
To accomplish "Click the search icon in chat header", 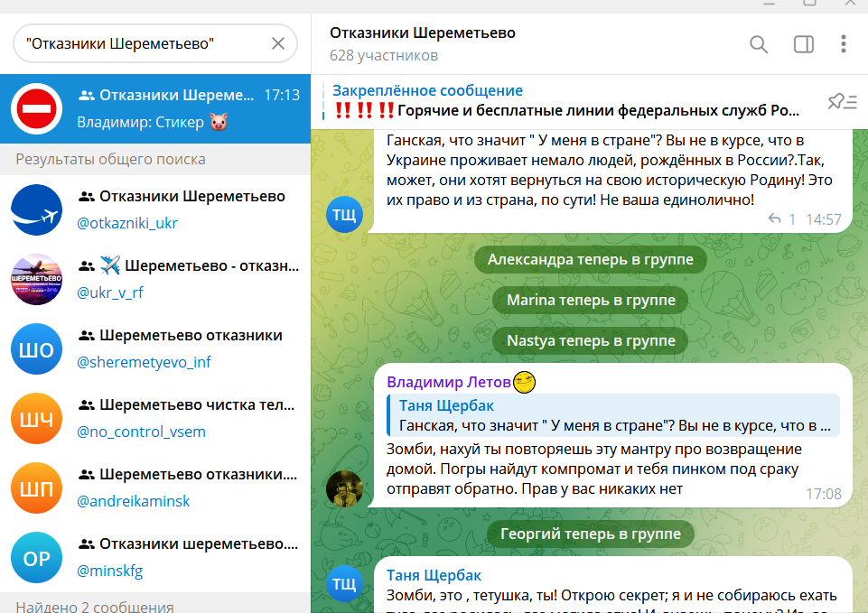I will pyautogui.click(x=759, y=44).
